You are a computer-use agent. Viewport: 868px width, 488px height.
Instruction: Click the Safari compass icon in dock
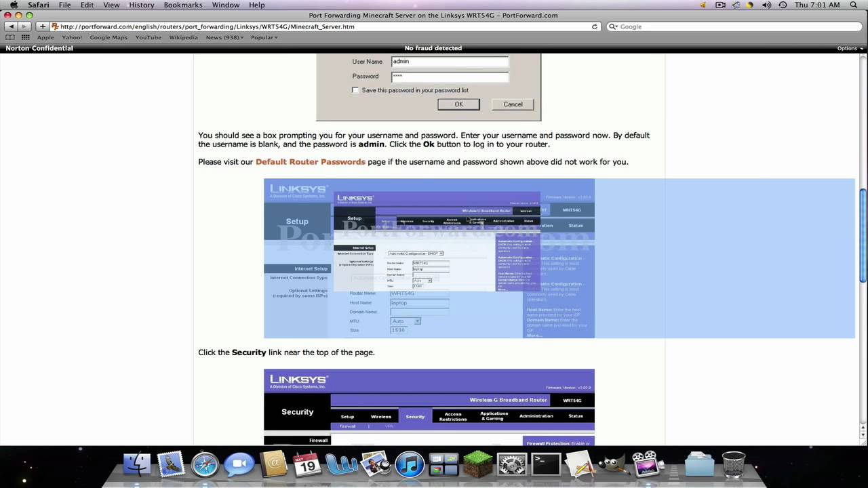point(205,465)
